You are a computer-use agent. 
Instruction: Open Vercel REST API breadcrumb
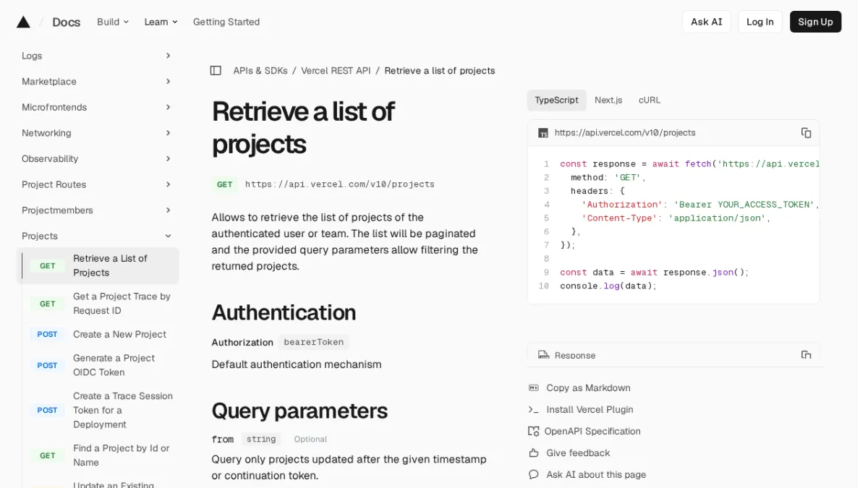pos(336,70)
